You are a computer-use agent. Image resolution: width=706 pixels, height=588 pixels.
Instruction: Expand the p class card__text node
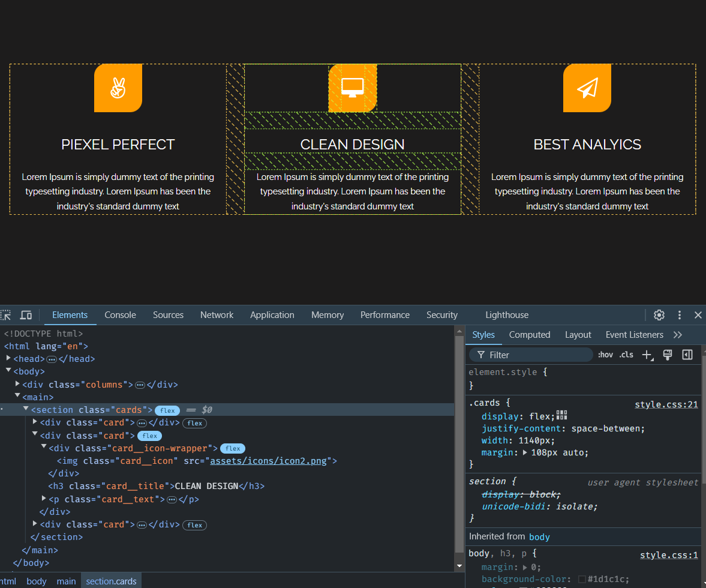[44, 499]
